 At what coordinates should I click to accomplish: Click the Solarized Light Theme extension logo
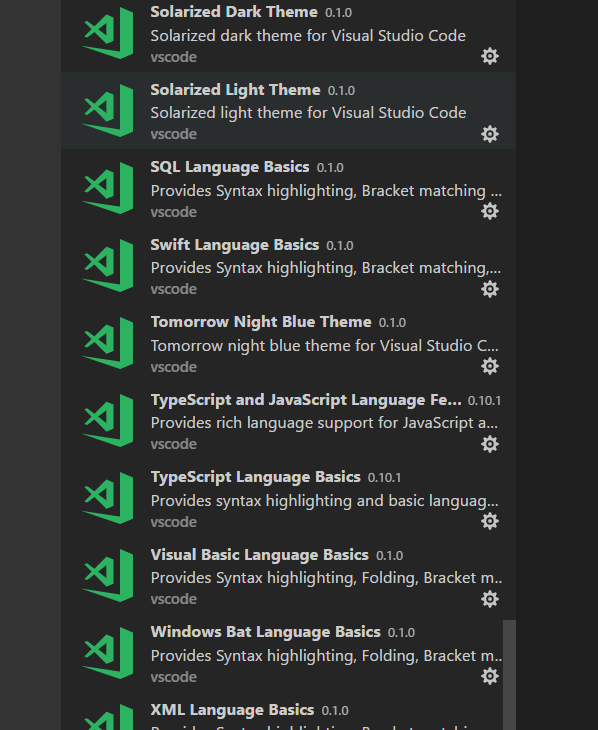108,111
